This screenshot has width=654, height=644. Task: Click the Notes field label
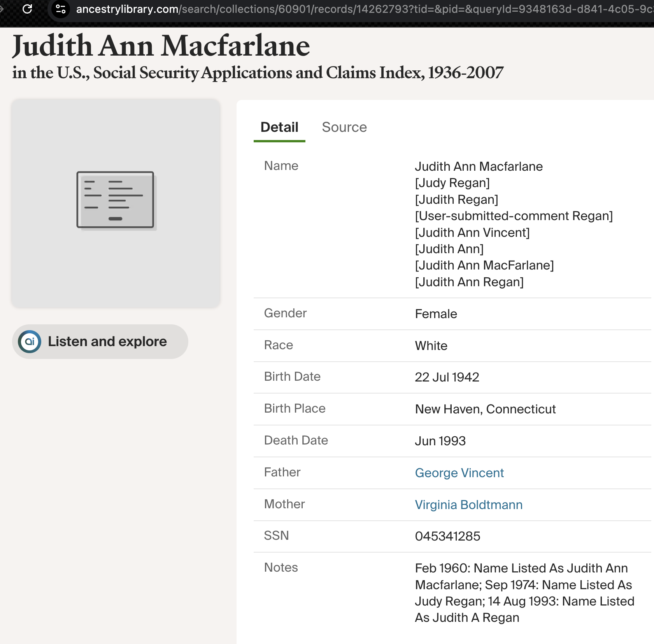point(281,567)
